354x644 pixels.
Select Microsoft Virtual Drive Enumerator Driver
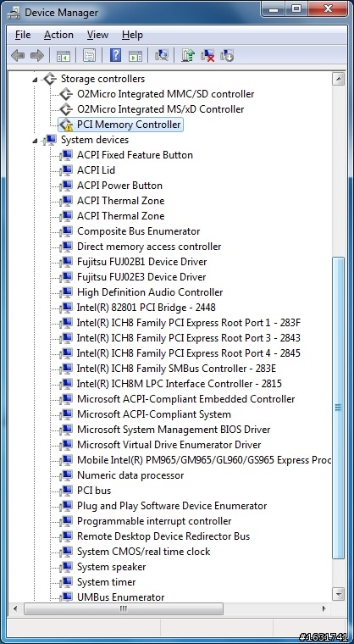coord(169,445)
